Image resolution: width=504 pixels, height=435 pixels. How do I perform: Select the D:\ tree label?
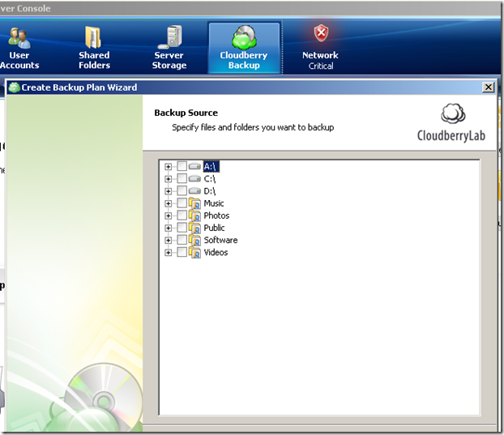[210, 191]
